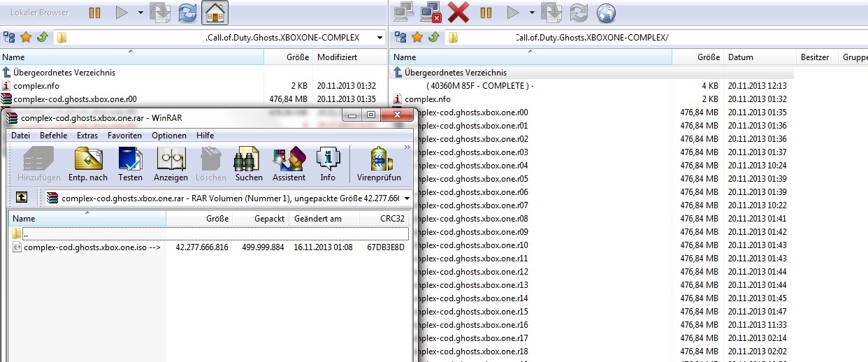This screenshot has height=362, width=868.
Task: Sort remote list by Datum column
Action: [760, 57]
